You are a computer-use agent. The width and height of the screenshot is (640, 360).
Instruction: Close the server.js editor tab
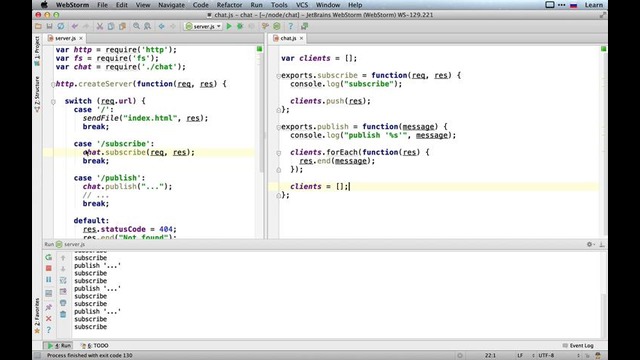pyautogui.click(x=81, y=38)
